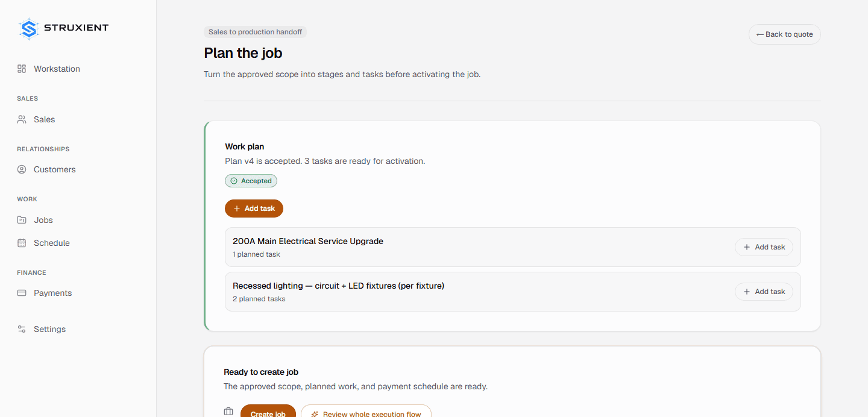Click the briefcase icon beside Create job
The height and width of the screenshot is (417, 868).
tap(228, 412)
